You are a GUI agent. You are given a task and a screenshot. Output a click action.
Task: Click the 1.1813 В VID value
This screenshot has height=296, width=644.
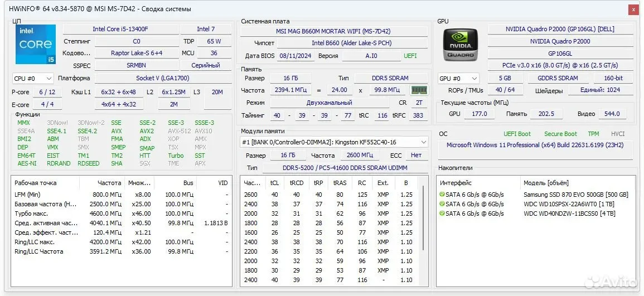coord(216,223)
